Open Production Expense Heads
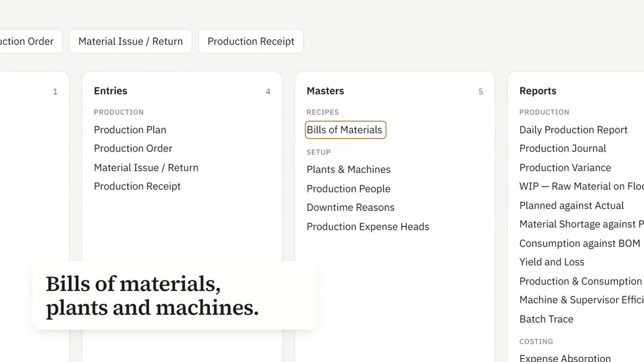Viewport: 644px width, 362px height. click(368, 226)
